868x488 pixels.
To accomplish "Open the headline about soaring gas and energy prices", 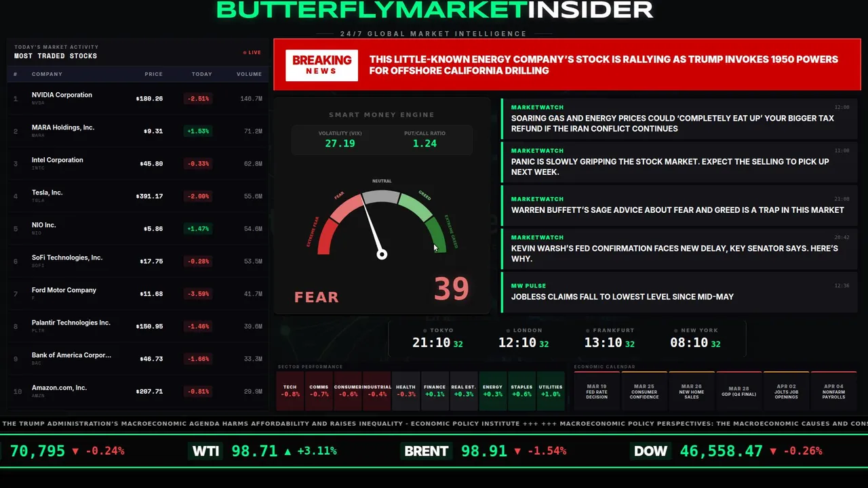I will point(679,119).
